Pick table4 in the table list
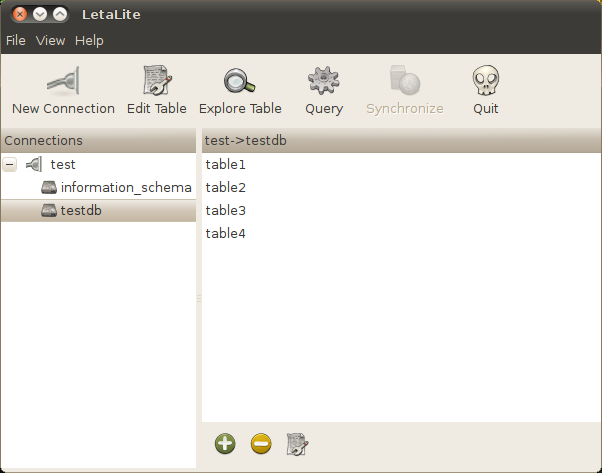Viewport: 602px width, 473px height. coord(225,233)
